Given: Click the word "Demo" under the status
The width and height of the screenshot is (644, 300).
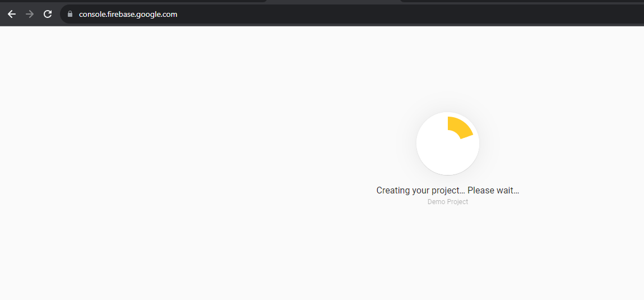Looking at the screenshot, I should pos(436,202).
